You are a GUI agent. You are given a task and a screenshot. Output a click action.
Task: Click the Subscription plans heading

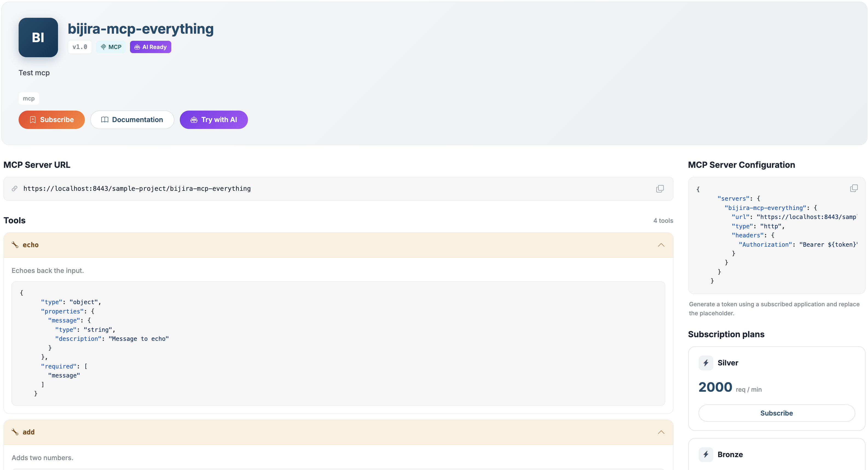click(x=726, y=334)
